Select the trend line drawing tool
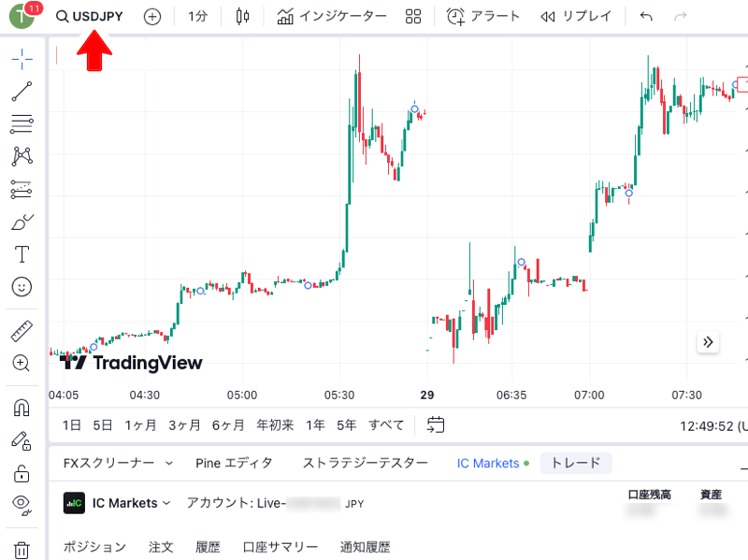The width and height of the screenshot is (748, 560). coord(22,91)
